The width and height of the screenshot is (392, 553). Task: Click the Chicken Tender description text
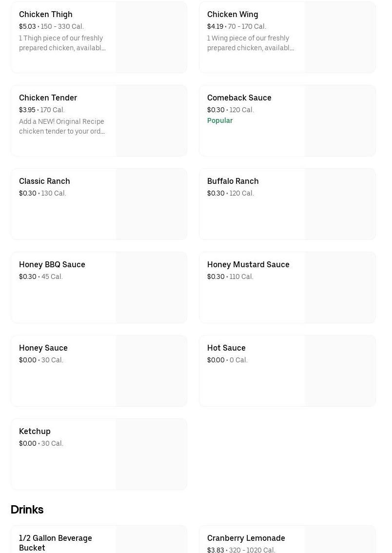coord(62,126)
